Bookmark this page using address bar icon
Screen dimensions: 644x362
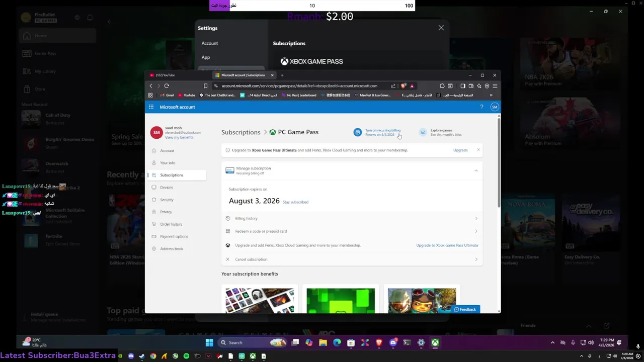point(205,86)
